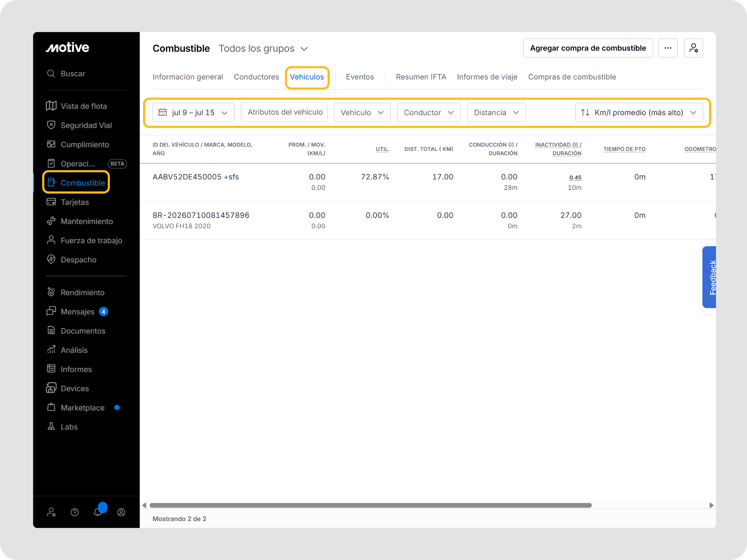
Task: Click the 72.87% utilization value
Action: tap(375, 177)
